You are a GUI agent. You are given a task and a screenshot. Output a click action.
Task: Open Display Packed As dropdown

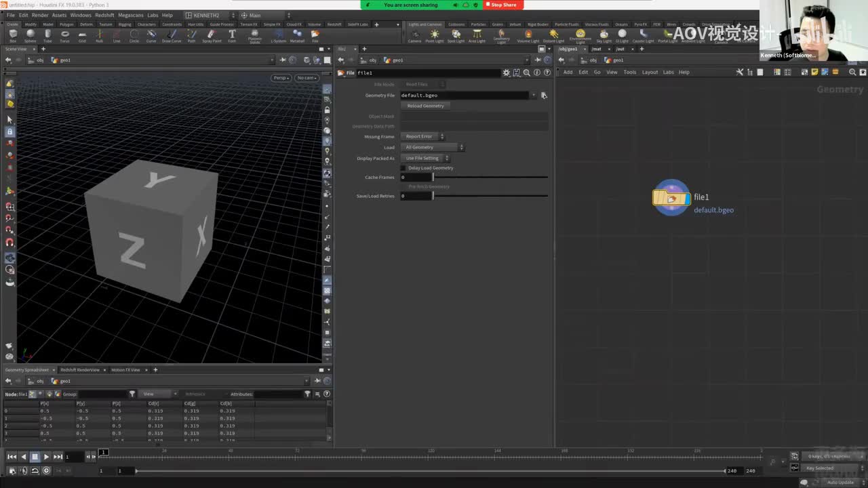click(x=425, y=158)
